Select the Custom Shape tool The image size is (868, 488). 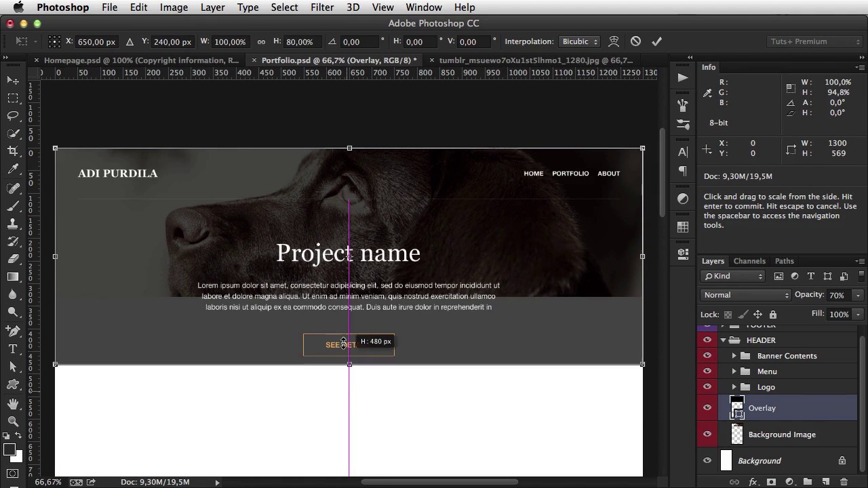pos(13,384)
